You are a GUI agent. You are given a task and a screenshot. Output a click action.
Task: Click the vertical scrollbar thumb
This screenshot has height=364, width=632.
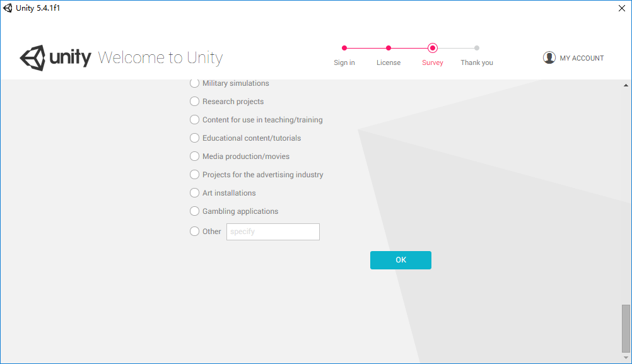tap(626, 329)
